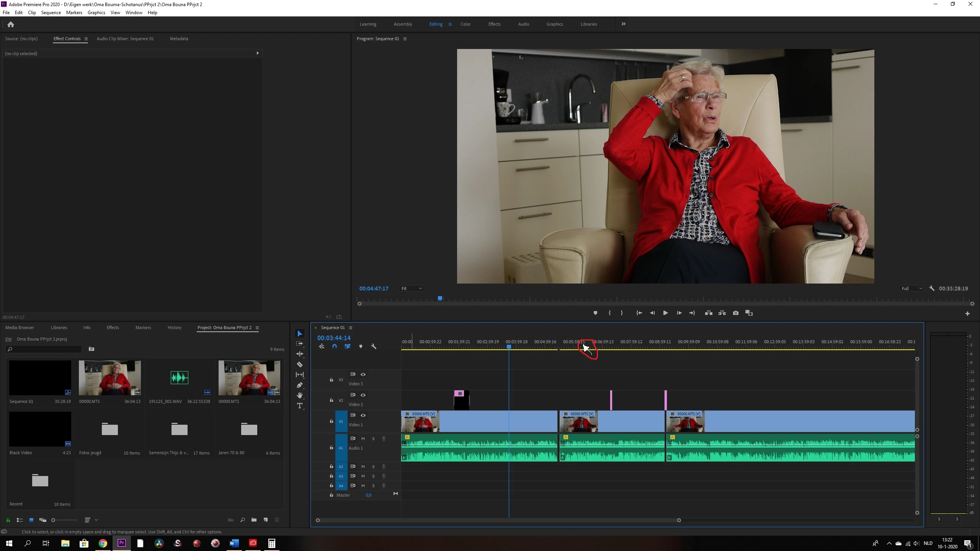The height and width of the screenshot is (551, 980).
Task: Open the Fotos jeugd bin
Action: point(109,429)
